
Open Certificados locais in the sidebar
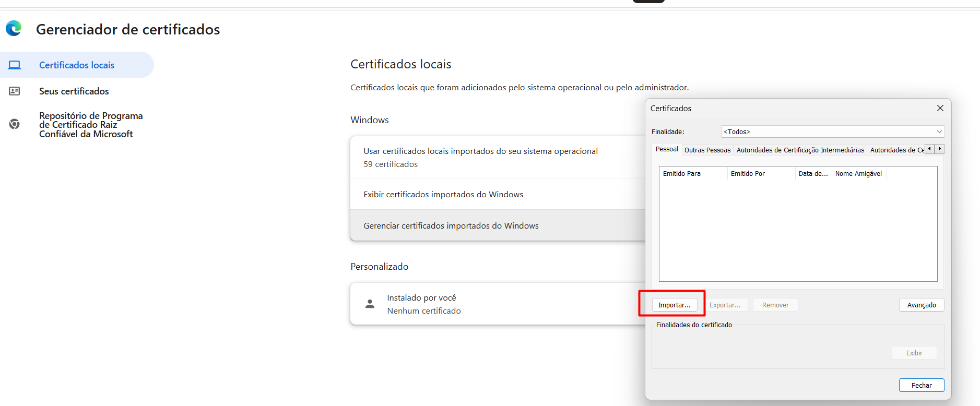point(77,65)
